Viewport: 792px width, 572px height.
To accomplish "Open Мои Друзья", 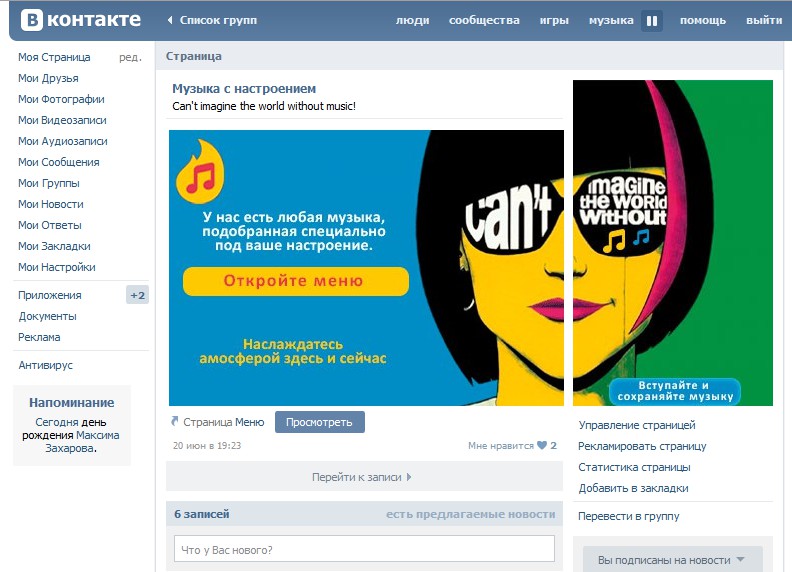I will (48, 78).
